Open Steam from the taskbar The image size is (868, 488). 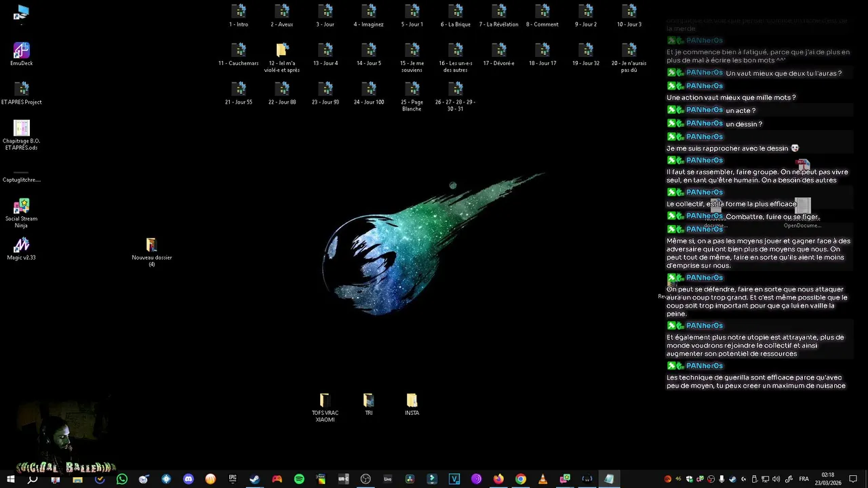tap(255, 479)
